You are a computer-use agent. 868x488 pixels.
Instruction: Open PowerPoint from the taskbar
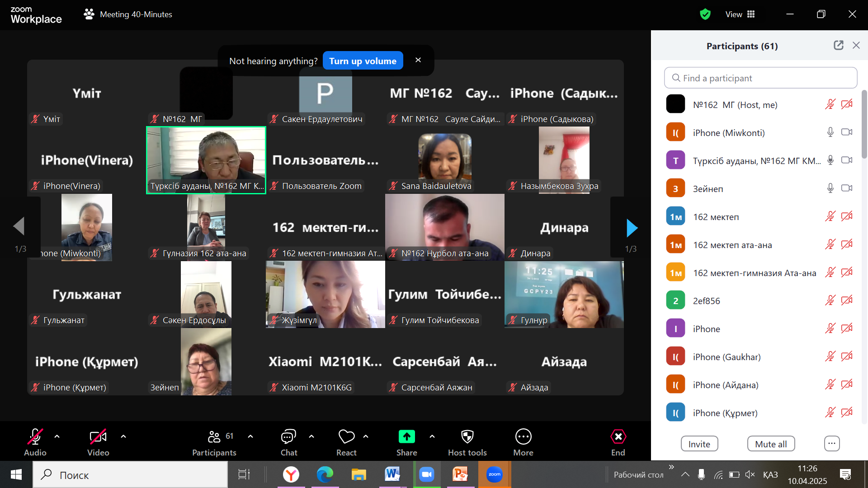tap(460, 474)
